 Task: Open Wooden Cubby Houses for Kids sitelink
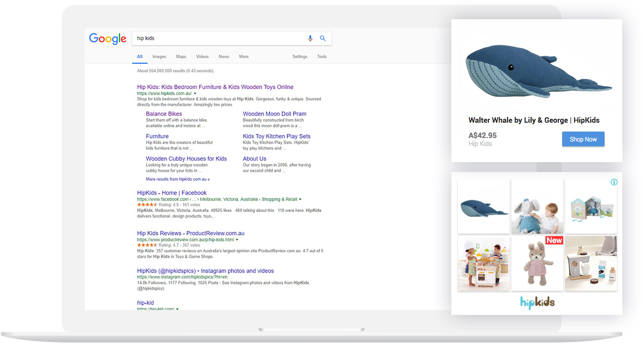point(186,159)
